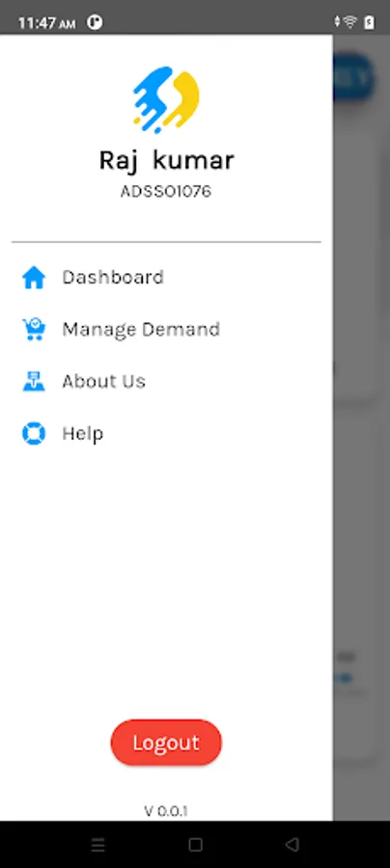Viewport: 390px width, 868px height.
Task: Click the shopping cart icon for Manage Demand
Action: pos(34,330)
